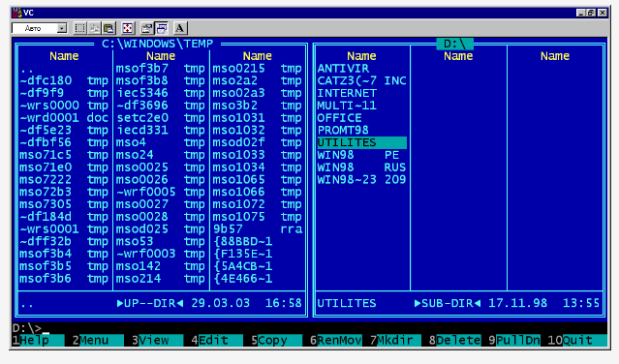Open the Font settings 'A' icon
619x364 pixels.
point(180,28)
